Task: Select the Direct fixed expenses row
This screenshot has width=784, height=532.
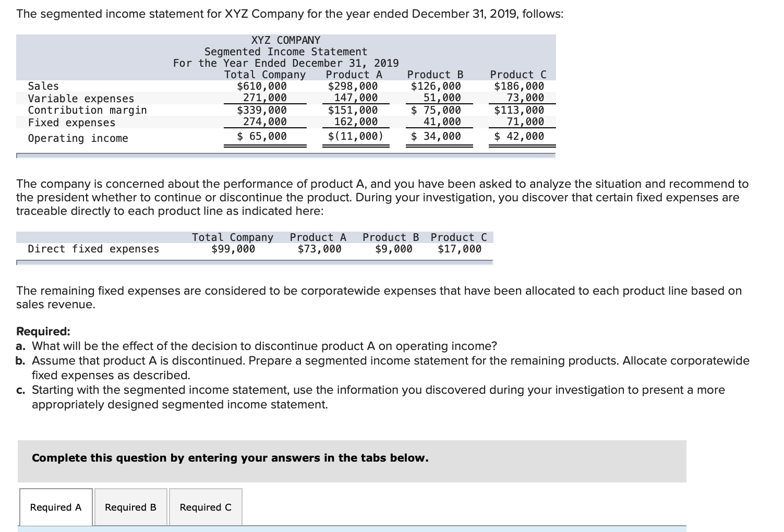Action: [94, 248]
